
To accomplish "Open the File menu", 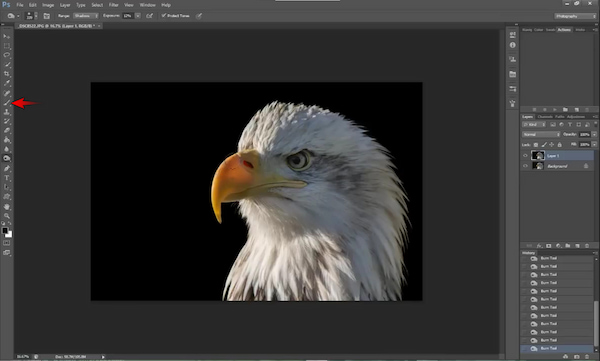I will point(20,5).
